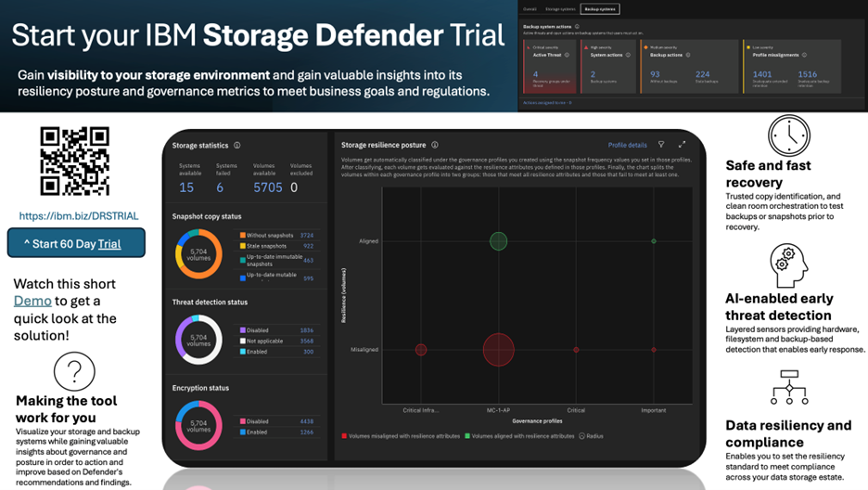Open the Overall tab
Viewport: 868px width, 490px height.
[530, 9]
